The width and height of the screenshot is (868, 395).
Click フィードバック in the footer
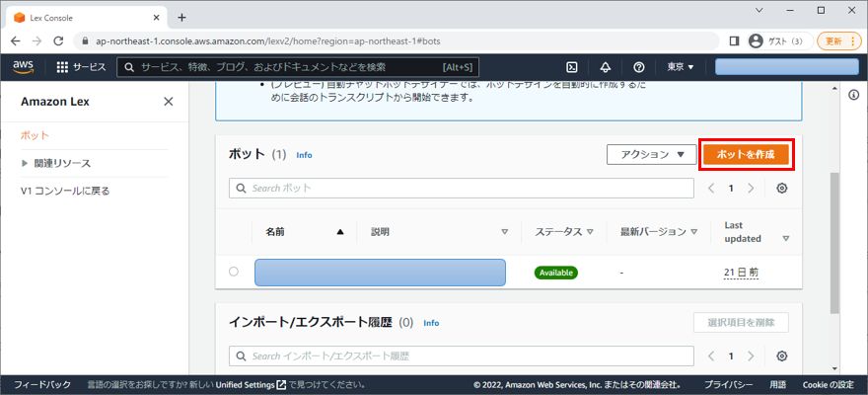pos(42,384)
